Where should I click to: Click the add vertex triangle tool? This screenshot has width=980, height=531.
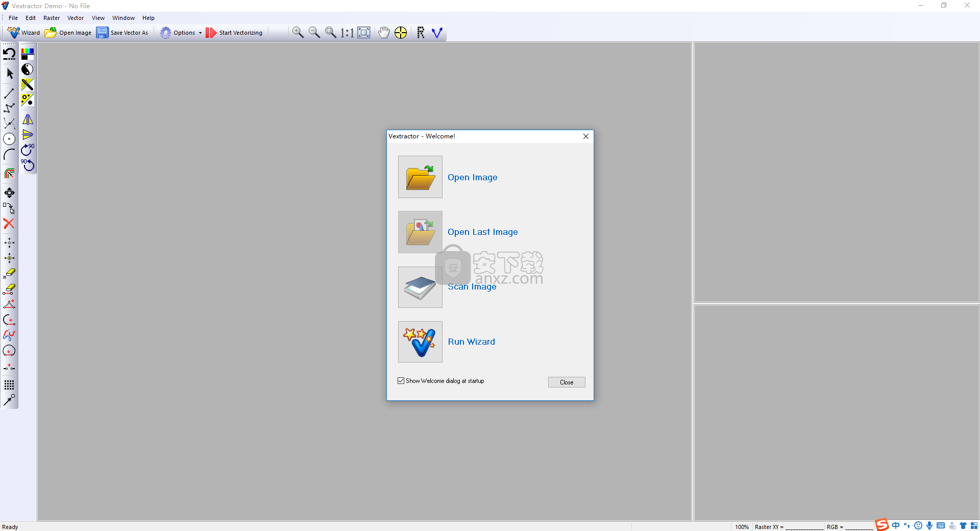[x=9, y=304]
